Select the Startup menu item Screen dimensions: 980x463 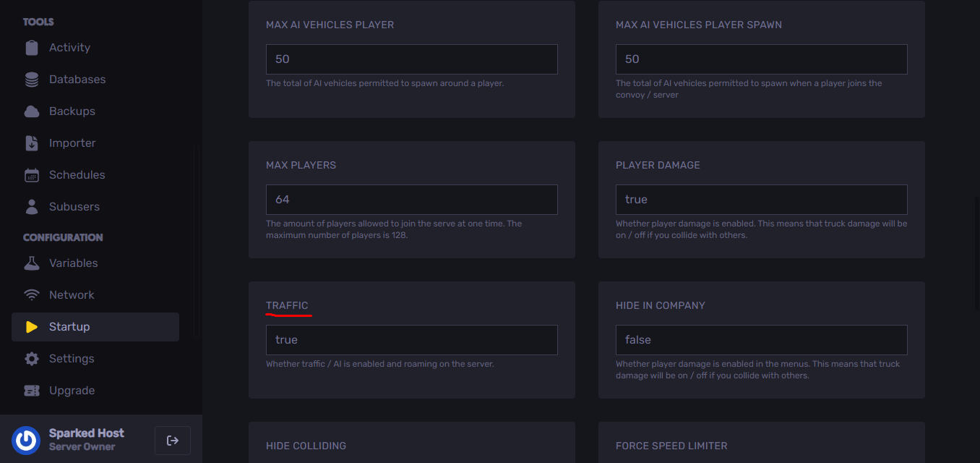tap(95, 327)
